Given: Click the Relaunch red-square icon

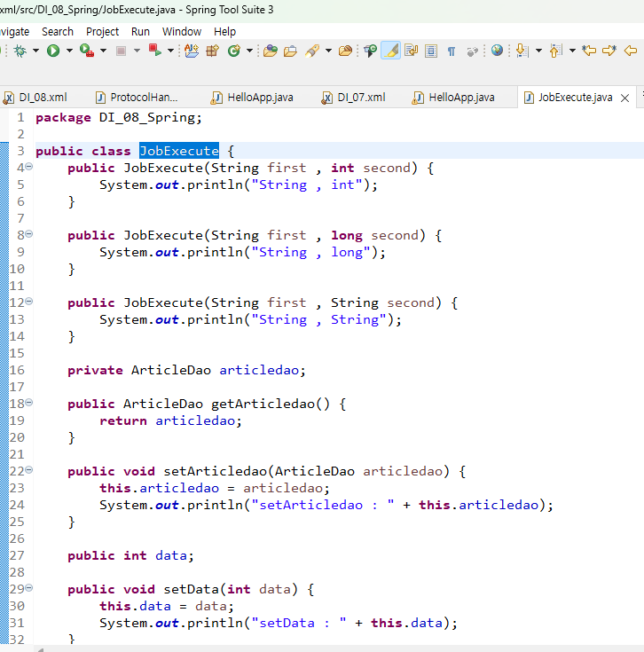Looking at the screenshot, I should pos(154,51).
